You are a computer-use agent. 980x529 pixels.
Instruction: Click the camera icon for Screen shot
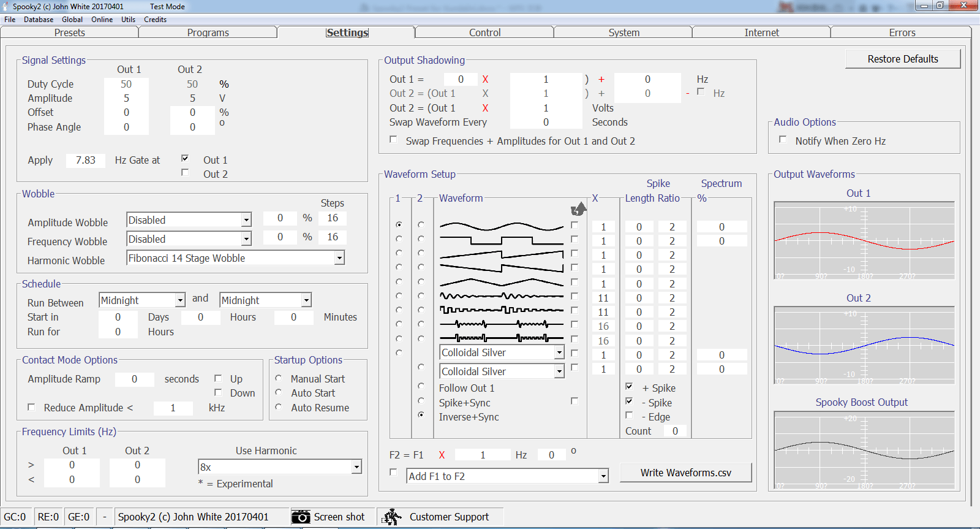point(301,517)
